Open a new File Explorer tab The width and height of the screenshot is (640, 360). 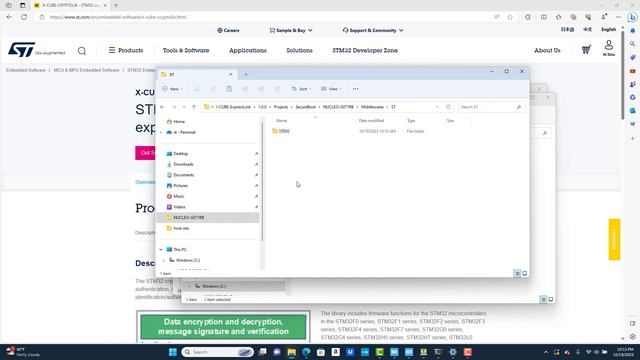click(246, 74)
